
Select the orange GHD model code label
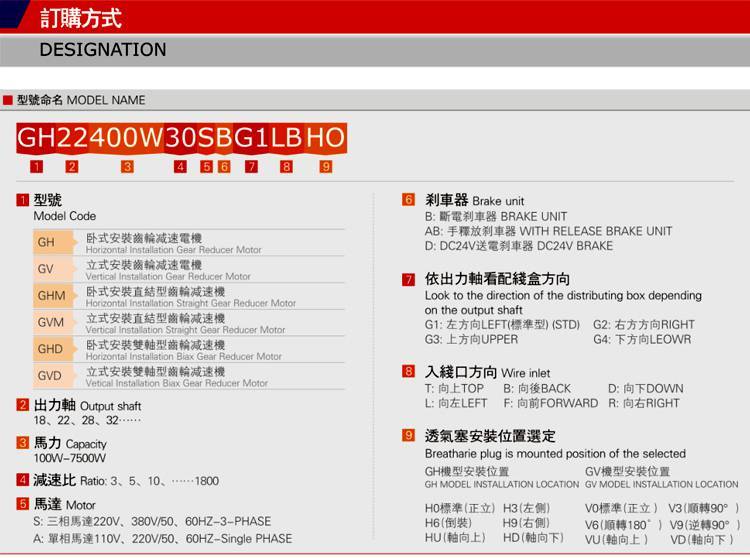tap(51, 349)
